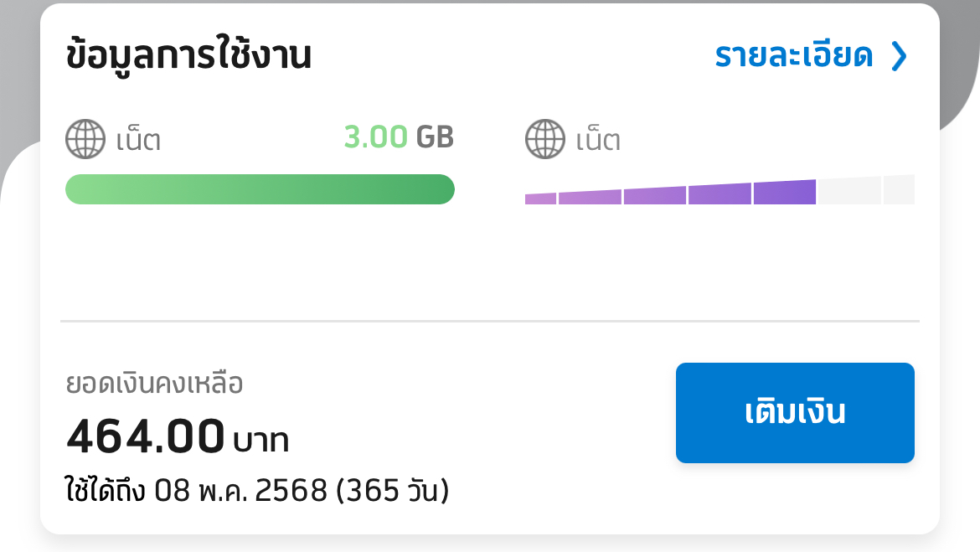980x552 pixels.
Task: Tap the เน็ต label above the purple bar
Action: coord(598,140)
